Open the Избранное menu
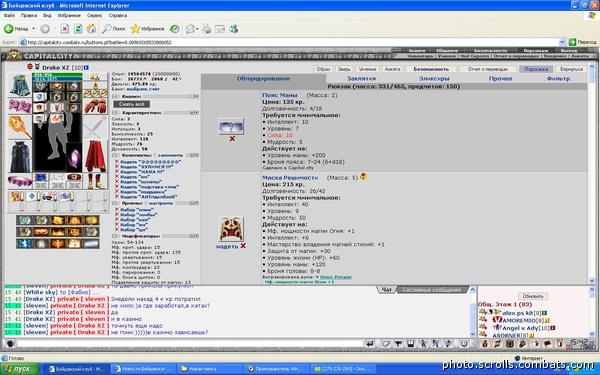Viewport: 600px width, 375px height. 69,16
